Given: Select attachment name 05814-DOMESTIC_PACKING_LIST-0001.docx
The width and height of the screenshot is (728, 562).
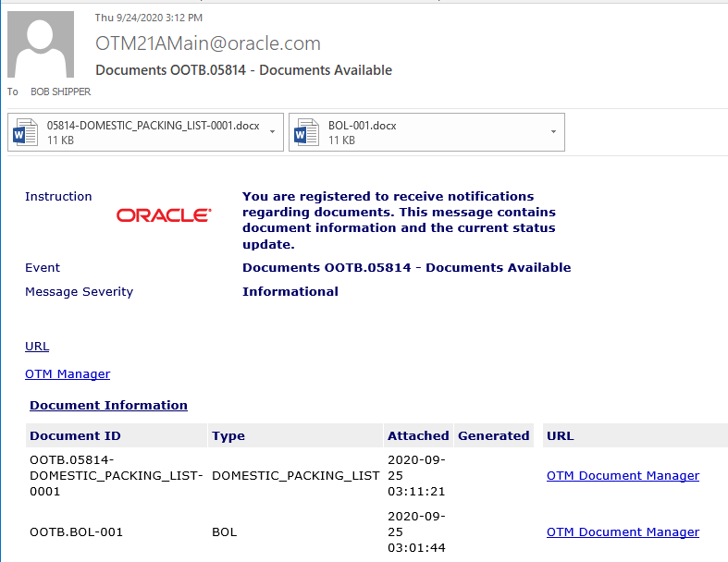Looking at the screenshot, I should (x=154, y=126).
